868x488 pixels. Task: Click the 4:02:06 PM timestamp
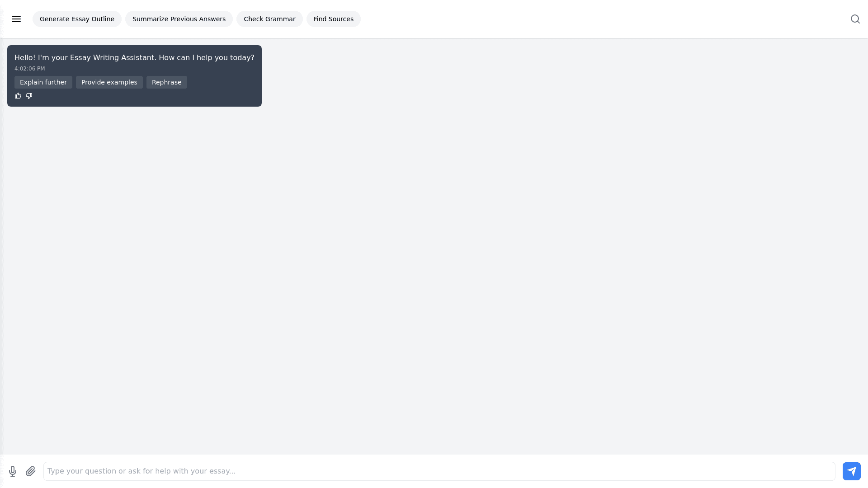click(29, 69)
